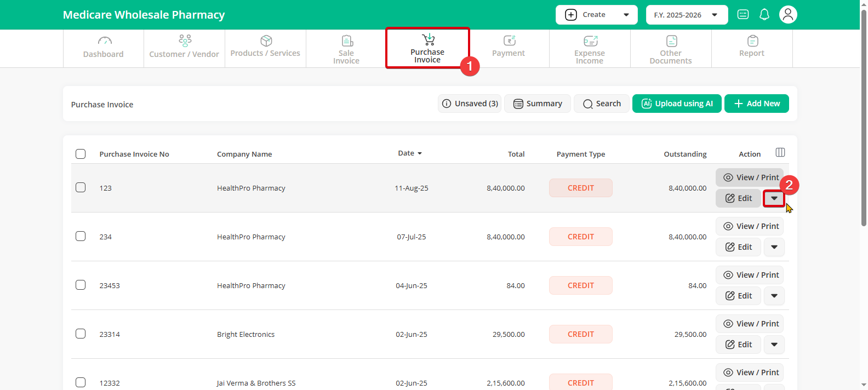Screen dimensions: 868x390
Task: Open the notifications bell icon
Action: 764,15
